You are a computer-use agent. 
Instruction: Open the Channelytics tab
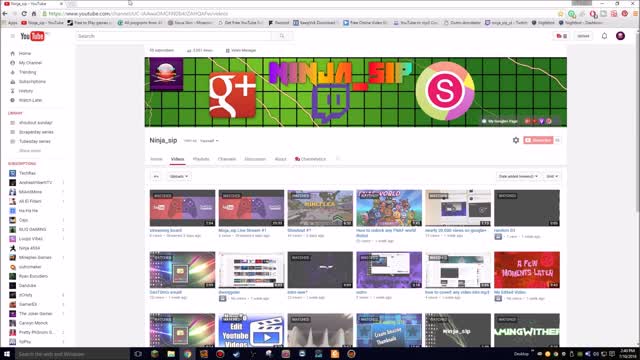coord(311,159)
